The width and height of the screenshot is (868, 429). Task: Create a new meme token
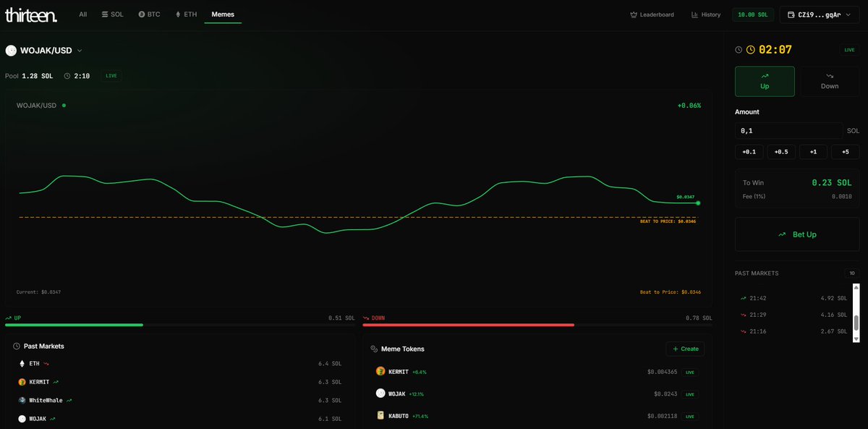685,349
